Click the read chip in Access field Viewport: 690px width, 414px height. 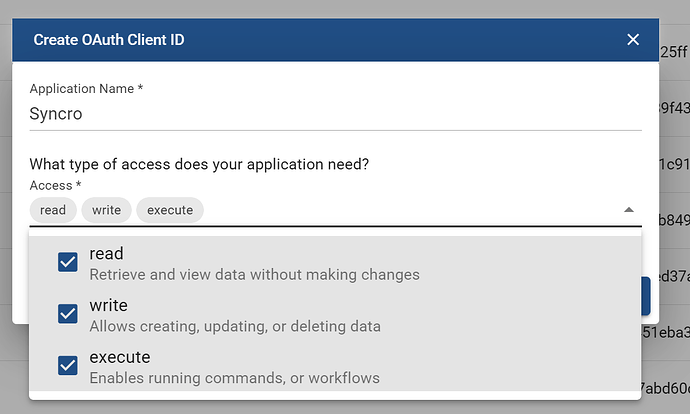[53, 210]
